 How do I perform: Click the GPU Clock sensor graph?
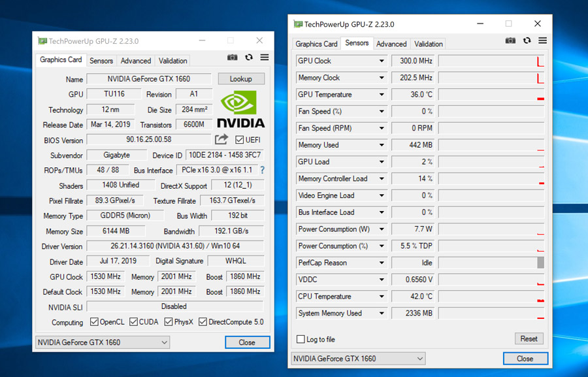[x=491, y=61]
